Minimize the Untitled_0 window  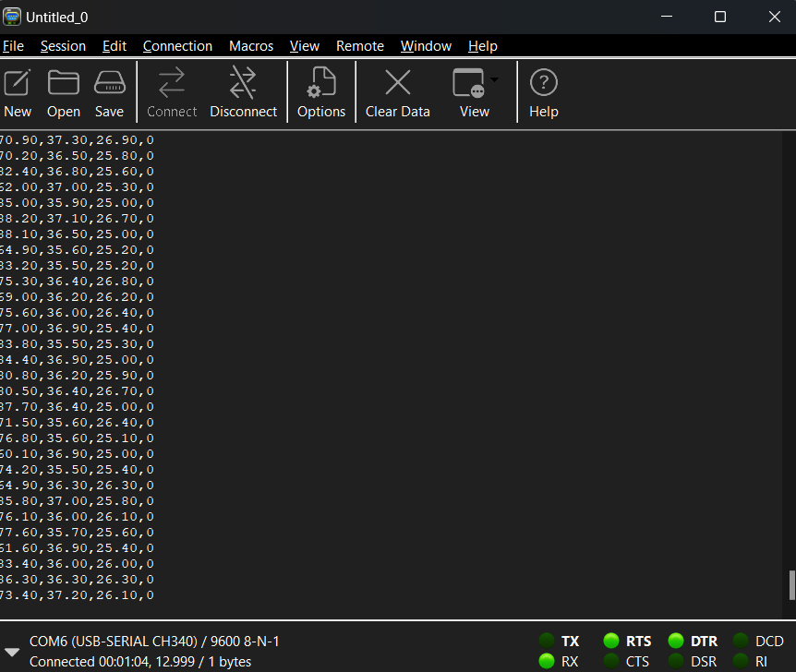667,17
